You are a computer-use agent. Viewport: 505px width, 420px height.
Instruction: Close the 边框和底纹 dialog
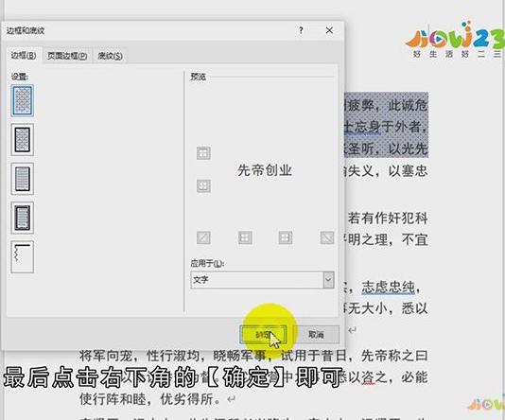[x=329, y=30]
